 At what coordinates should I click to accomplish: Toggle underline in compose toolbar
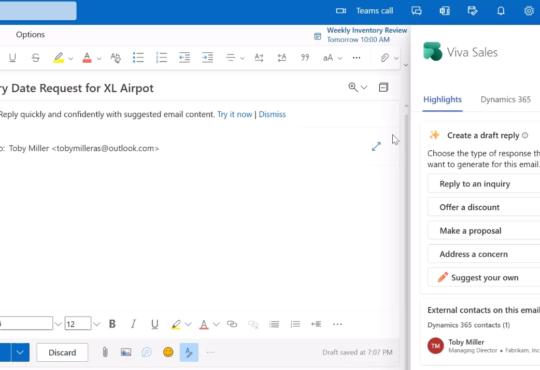tap(155, 324)
